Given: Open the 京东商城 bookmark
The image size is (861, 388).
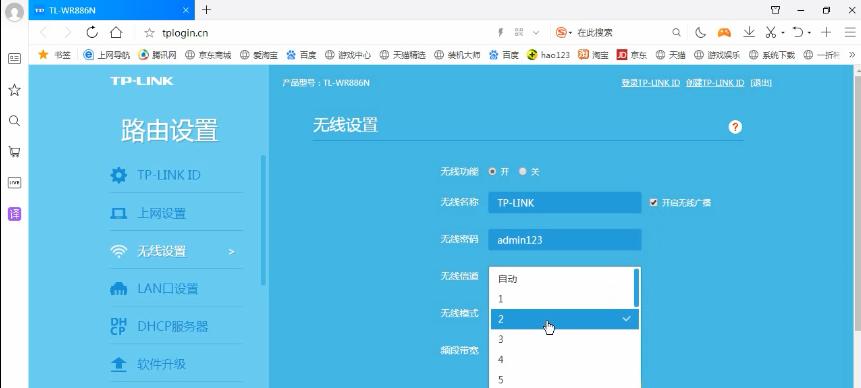Looking at the screenshot, I should click(x=209, y=55).
